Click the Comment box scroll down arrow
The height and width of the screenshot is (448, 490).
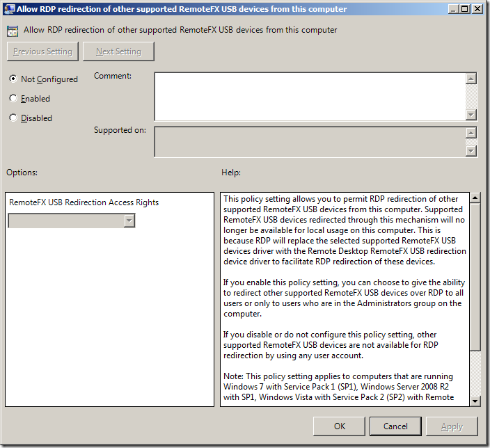471,115
